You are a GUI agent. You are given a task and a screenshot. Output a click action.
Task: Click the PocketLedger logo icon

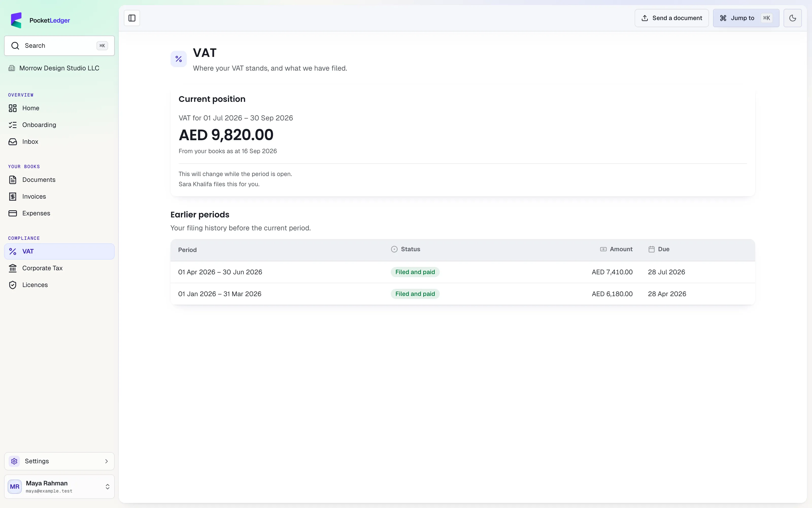pos(16,20)
